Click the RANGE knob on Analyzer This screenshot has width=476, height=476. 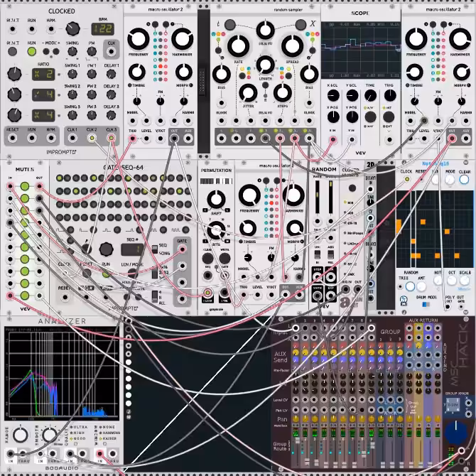click(21, 436)
